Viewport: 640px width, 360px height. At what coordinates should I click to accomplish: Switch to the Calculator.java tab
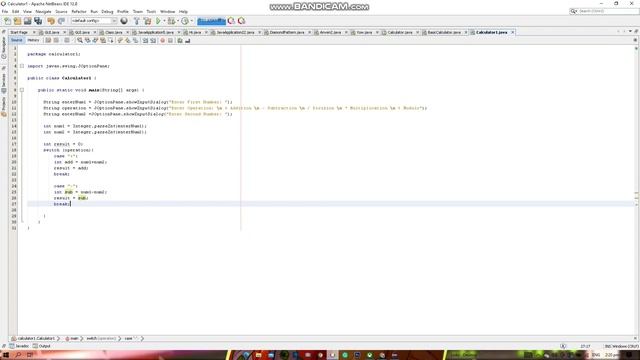point(400,32)
